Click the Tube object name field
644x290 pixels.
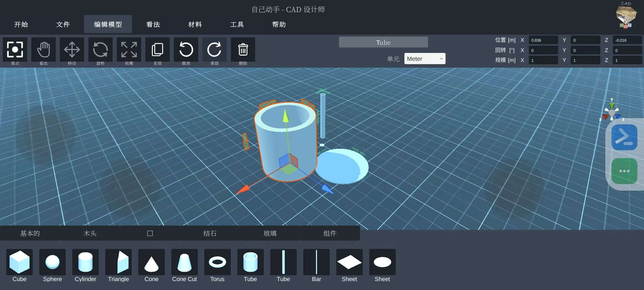383,42
